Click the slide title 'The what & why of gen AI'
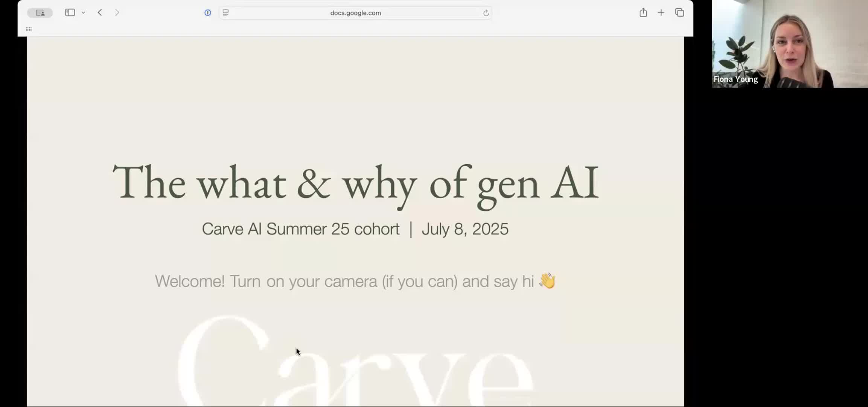868x407 pixels. (355, 184)
